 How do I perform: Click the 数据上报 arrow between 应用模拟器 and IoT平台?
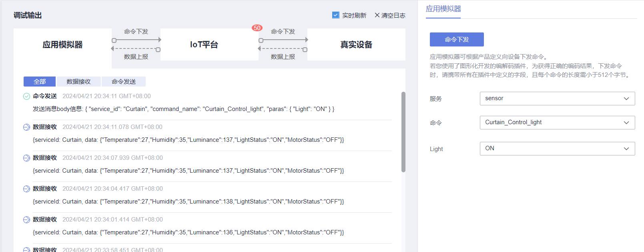tap(136, 49)
